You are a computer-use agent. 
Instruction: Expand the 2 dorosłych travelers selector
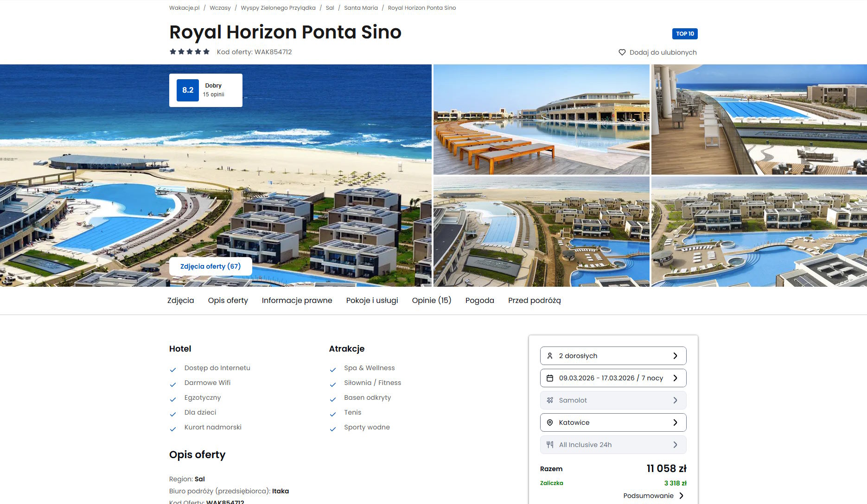click(613, 356)
